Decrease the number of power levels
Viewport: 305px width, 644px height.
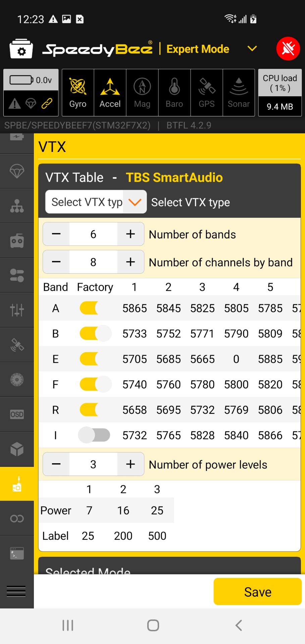[x=56, y=464]
